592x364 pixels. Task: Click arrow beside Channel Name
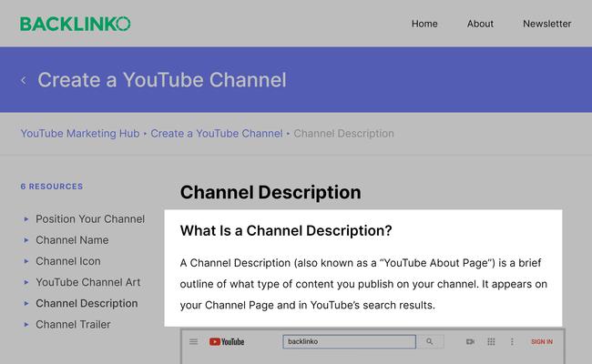pyautogui.click(x=26, y=240)
